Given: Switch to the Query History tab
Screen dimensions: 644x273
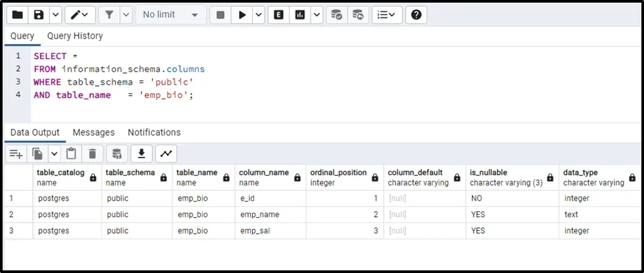Looking at the screenshot, I should pos(75,36).
